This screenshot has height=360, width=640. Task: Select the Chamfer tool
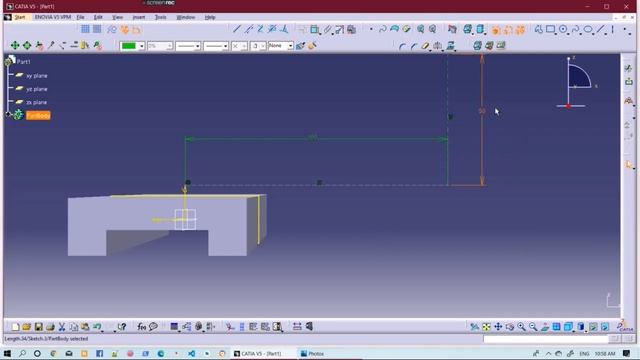click(414, 46)
